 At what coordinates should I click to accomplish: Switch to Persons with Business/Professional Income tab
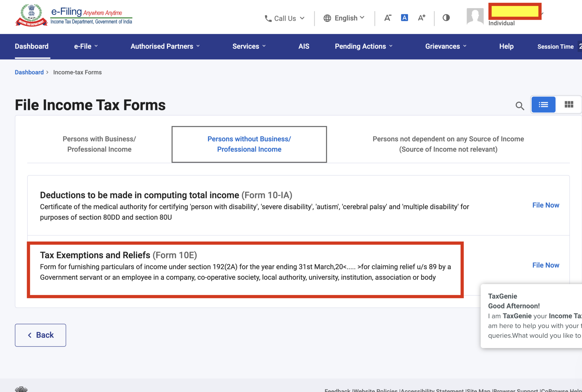point(99,144)
